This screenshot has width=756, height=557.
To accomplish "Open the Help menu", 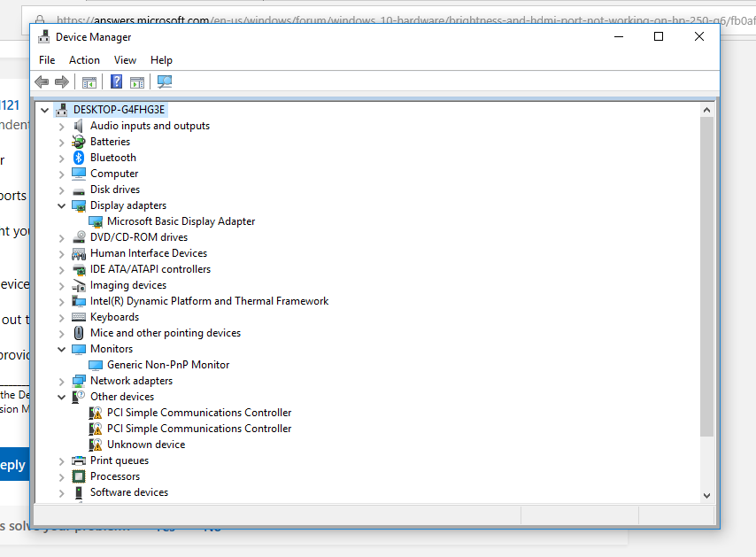I will 161,60.
